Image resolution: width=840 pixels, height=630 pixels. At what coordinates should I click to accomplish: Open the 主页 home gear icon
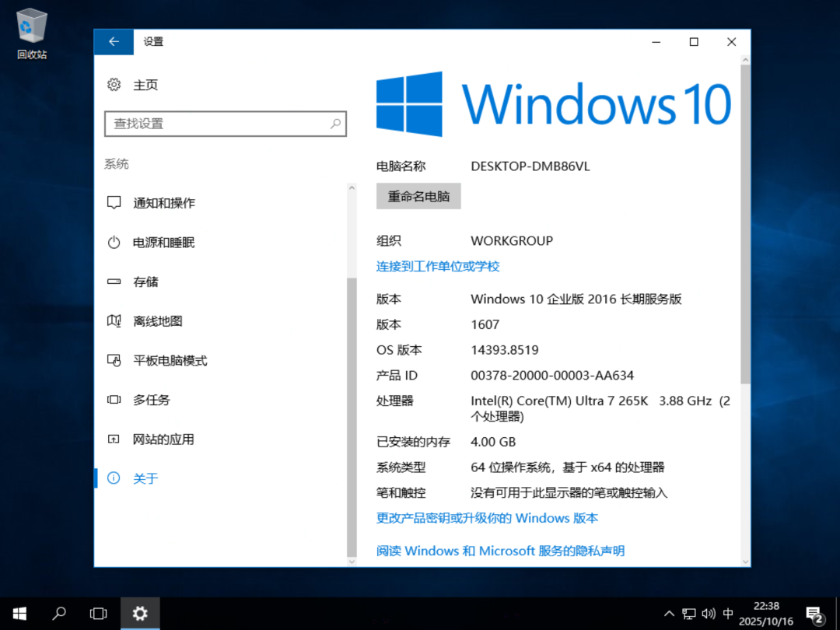click(x=114, y=85)
